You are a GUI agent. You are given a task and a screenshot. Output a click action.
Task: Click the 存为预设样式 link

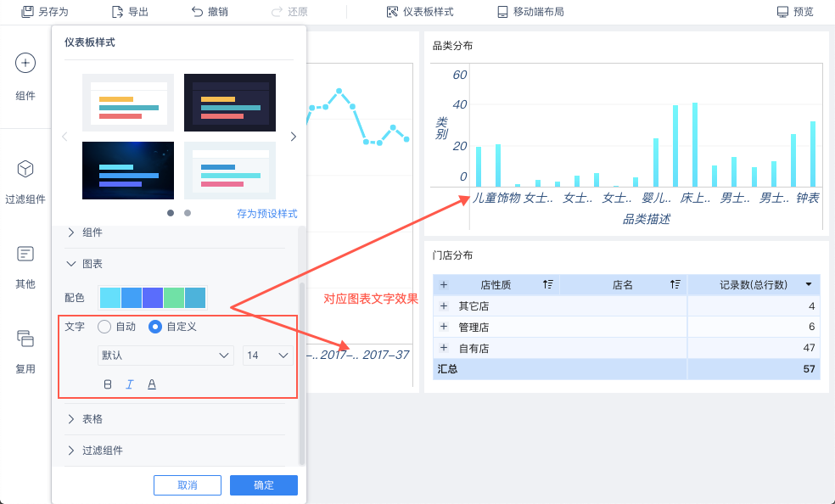tap(266, 214)
